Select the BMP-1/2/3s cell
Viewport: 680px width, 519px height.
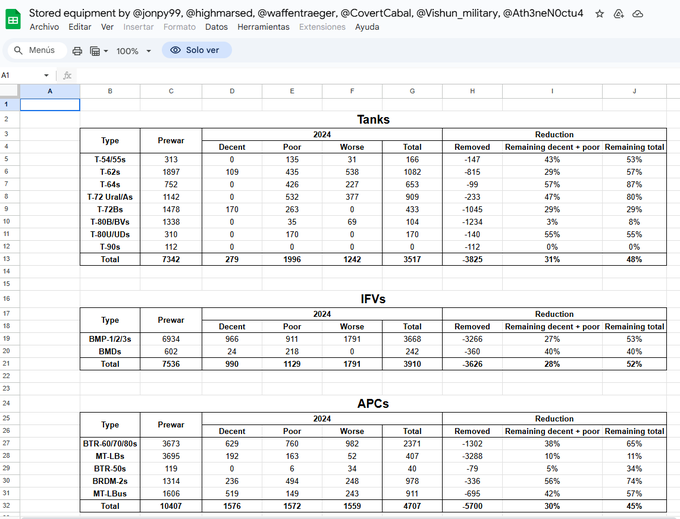click(x=110, y=339)
